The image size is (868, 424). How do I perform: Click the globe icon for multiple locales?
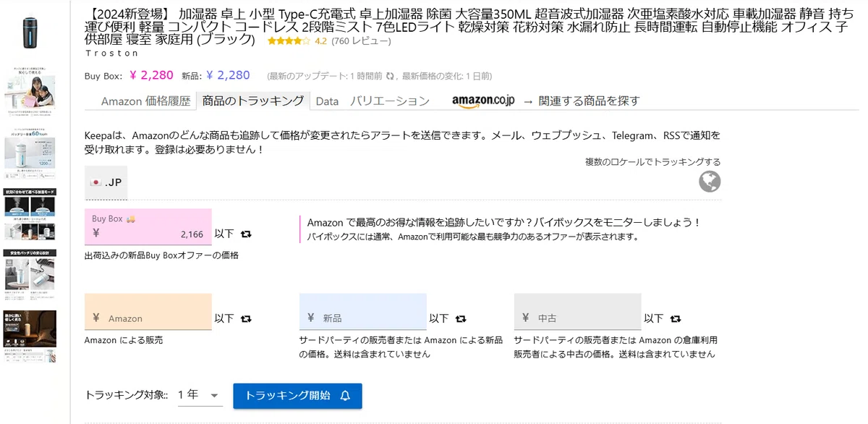[710, 182]
